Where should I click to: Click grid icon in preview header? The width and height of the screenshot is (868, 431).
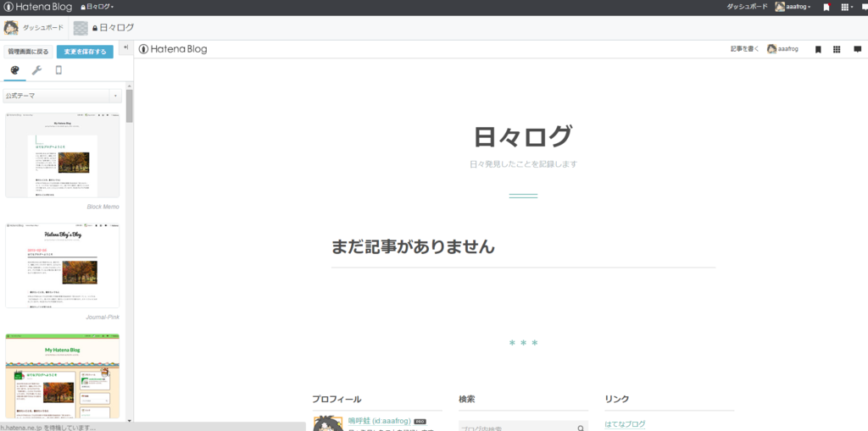tap(837, 49)
